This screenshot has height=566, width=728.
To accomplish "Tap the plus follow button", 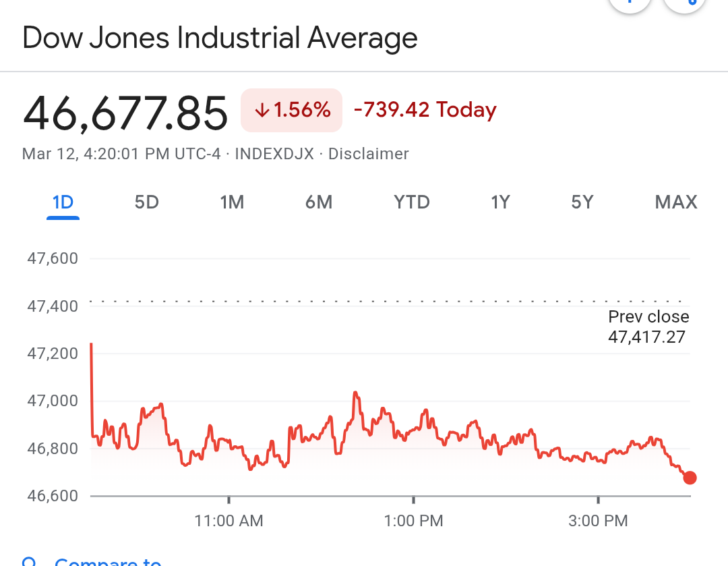I will point(630,7).
